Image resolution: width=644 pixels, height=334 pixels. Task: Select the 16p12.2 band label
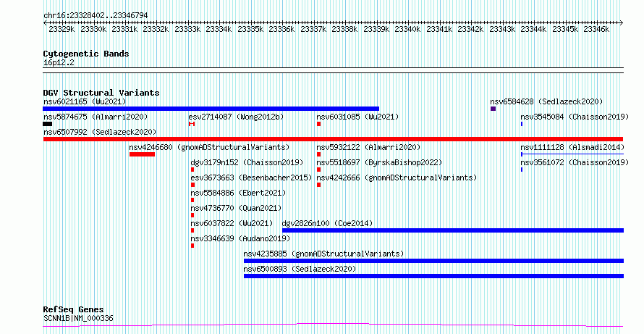tap(59, 63)
